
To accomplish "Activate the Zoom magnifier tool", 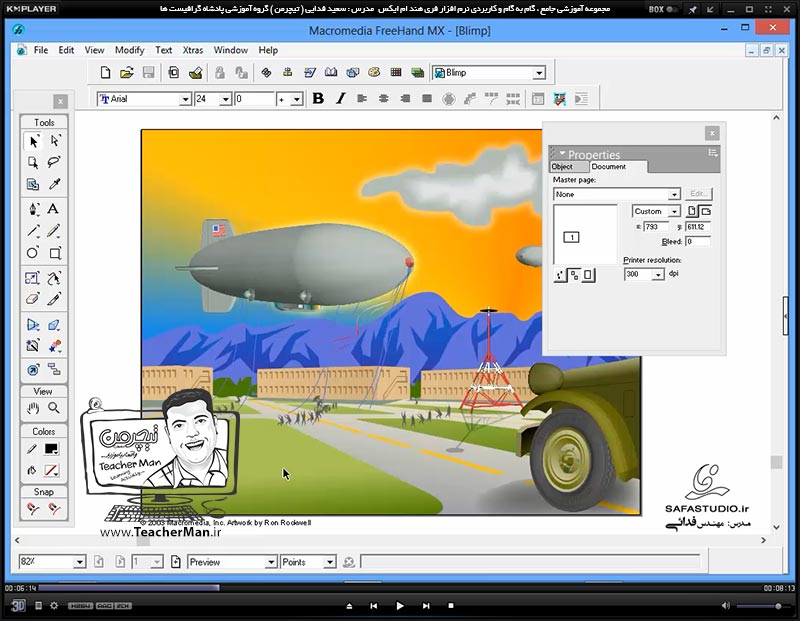I will [54, 408].
